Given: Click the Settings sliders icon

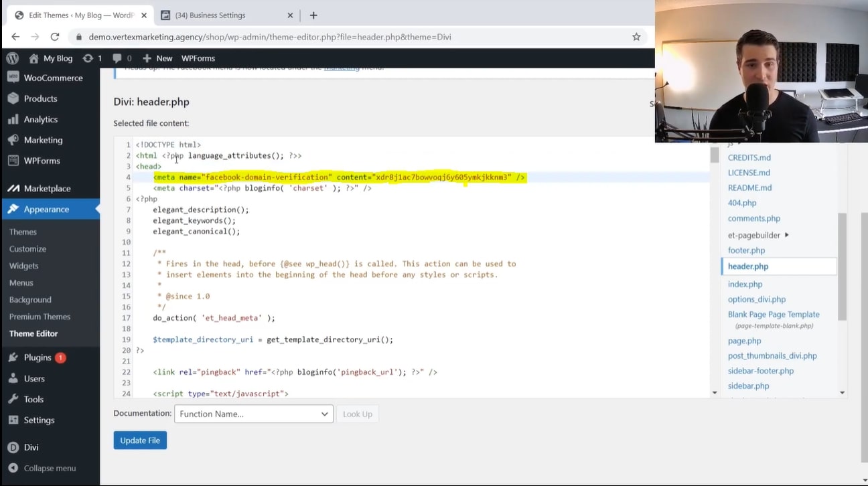Looking at the screenshot, I should coord(13,420).
